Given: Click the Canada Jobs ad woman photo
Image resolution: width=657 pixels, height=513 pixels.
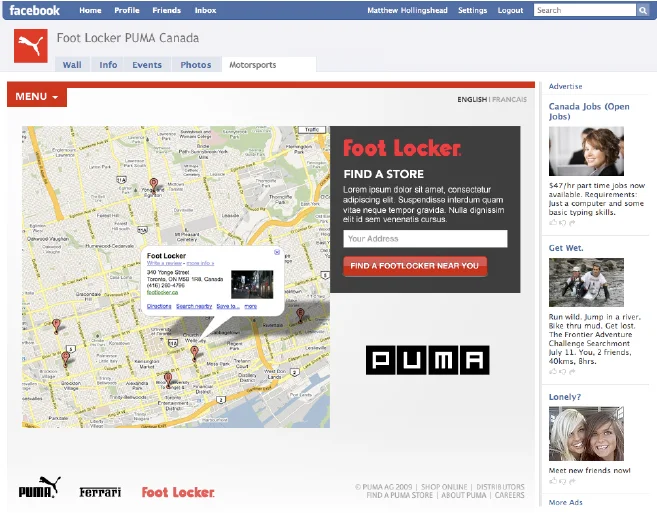Looking at the screenshot, I should (x=586, y=151).
